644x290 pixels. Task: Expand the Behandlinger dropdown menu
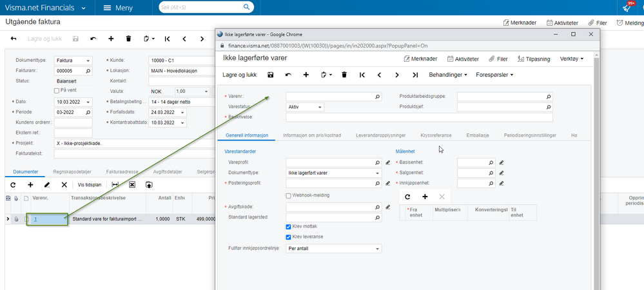point(448,75)
